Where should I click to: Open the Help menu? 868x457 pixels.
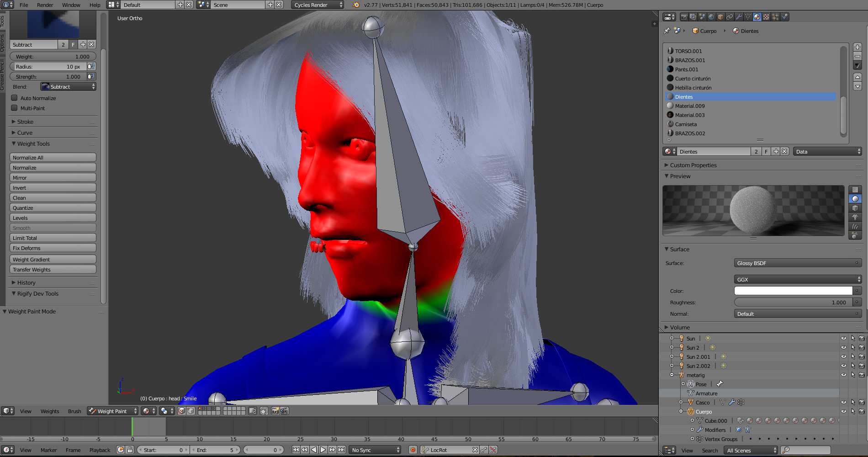[x=95, y=5]
